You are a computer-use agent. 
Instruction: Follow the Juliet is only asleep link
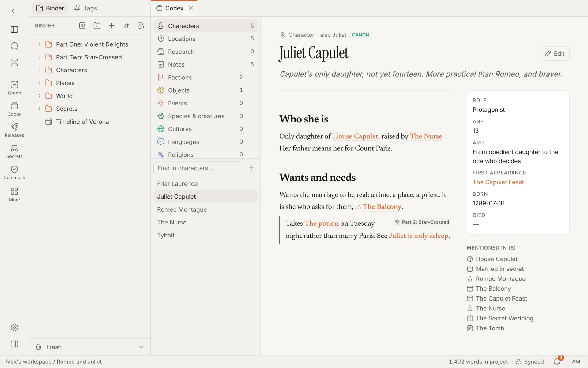pyautogui.click(x=418, y=236)
